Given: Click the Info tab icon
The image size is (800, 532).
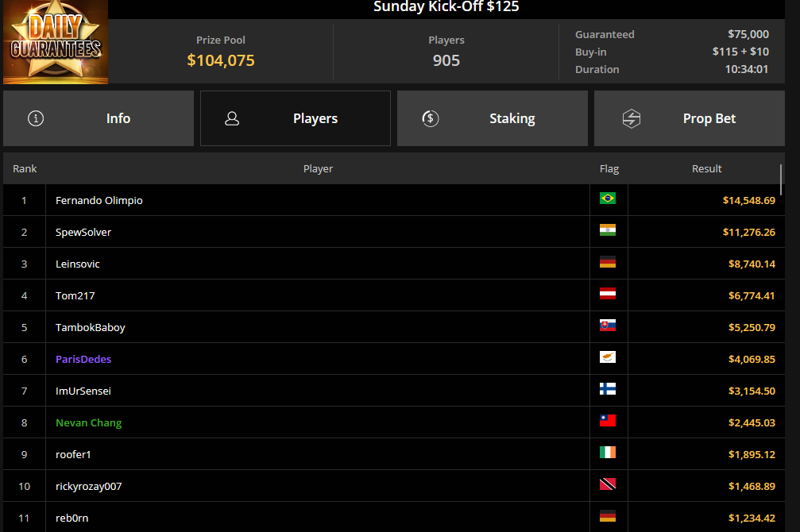Looking at the screenshot, I should tap(36, 118).
